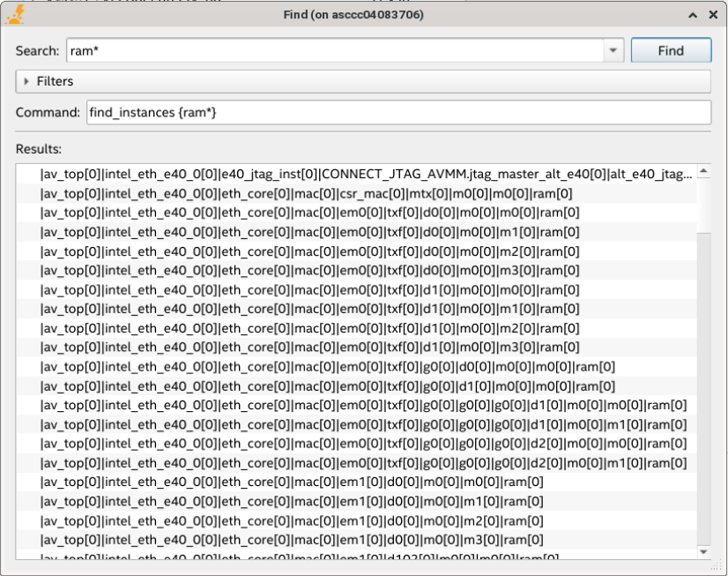Image resolution: width=728 pixels, height=576 pixels.
Task: Select result em1[0]|d0[0]|m0[0]|m3[0]|ram[0]
Action: coord(357,540)
